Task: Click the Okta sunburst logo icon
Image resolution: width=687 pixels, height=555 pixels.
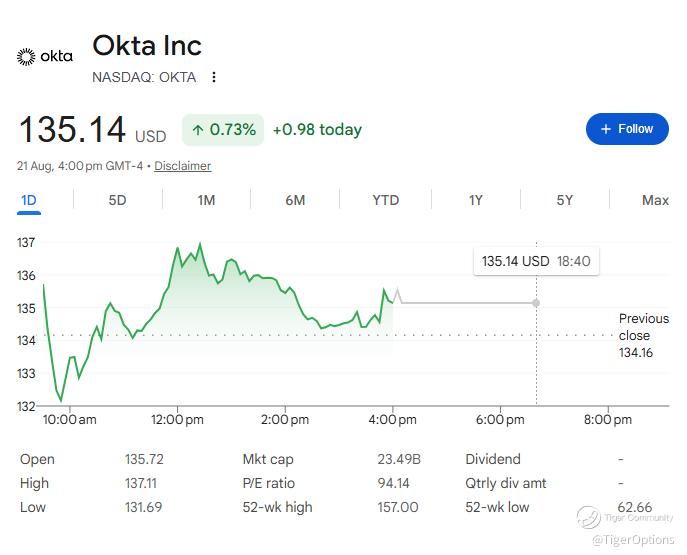Action: point(26,57)
